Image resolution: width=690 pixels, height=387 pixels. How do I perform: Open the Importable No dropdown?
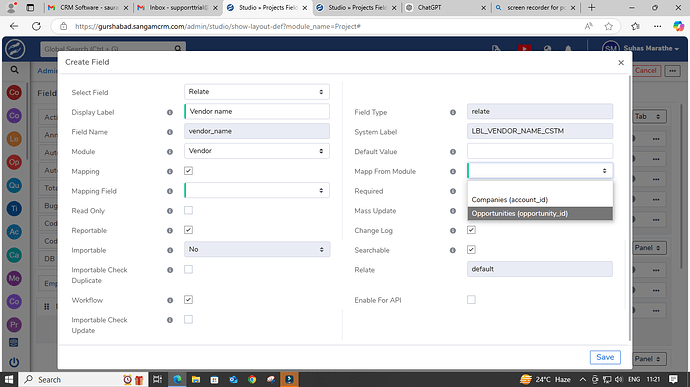coord(257,250)
